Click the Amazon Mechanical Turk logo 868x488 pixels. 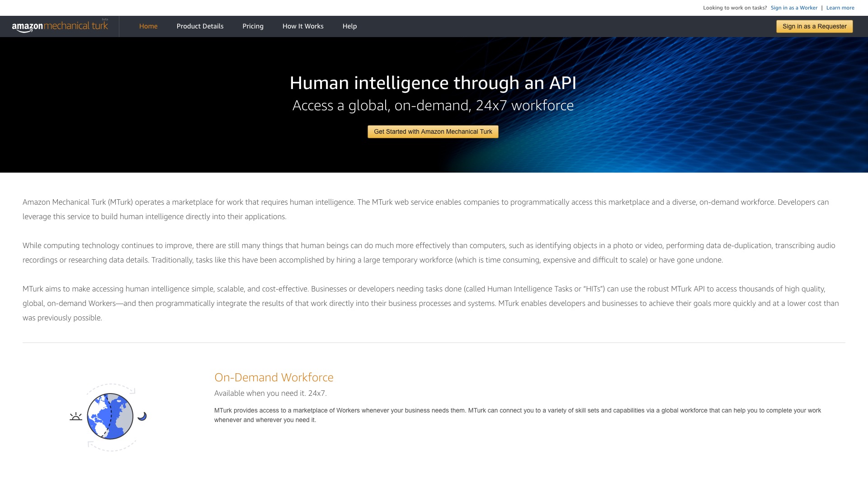[x=60, y=26]
